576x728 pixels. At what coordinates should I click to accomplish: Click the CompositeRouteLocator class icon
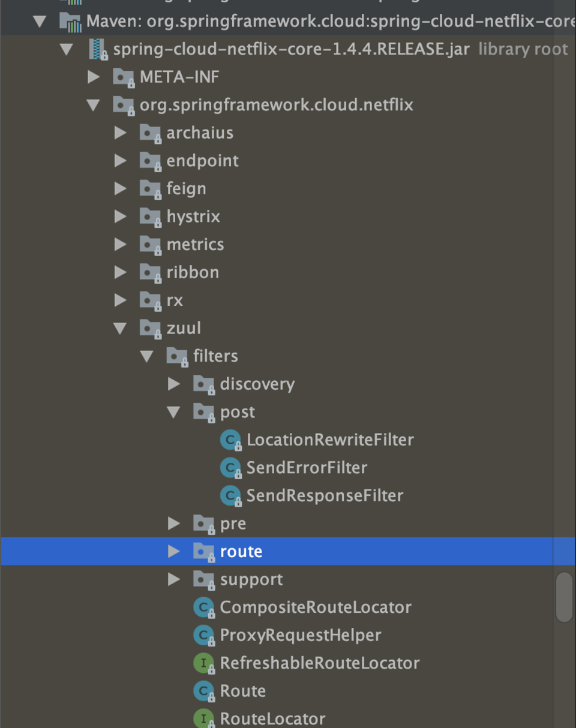click(204, 607)
